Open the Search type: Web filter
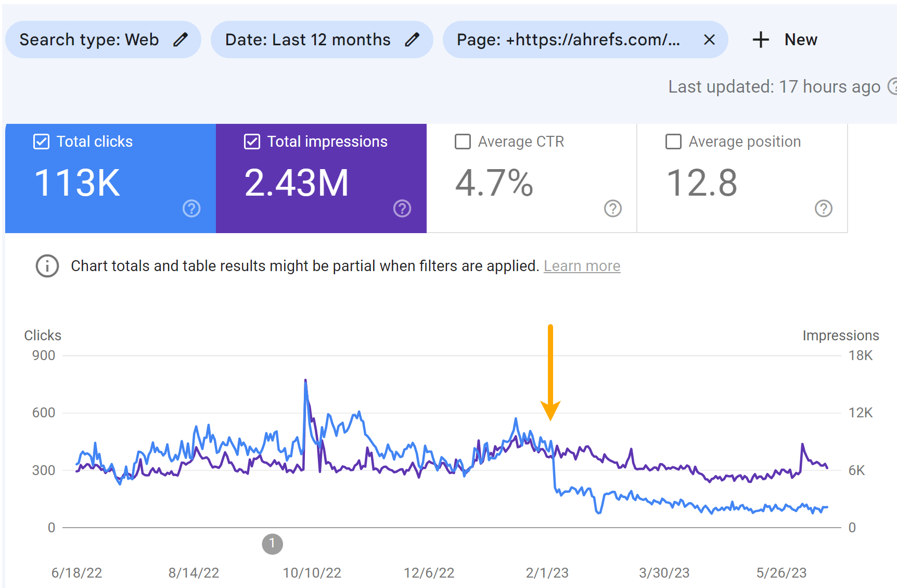Viewport: 897px width, 588px height. coord(88,39)
